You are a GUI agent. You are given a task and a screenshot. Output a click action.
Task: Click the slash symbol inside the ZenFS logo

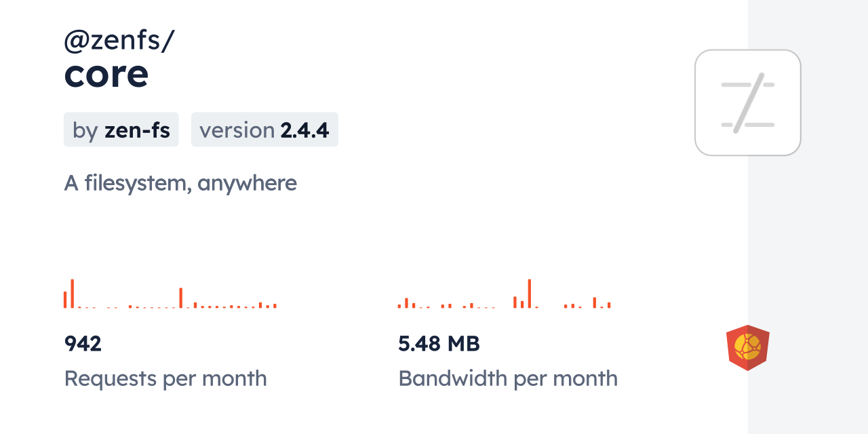click(748, 104)
